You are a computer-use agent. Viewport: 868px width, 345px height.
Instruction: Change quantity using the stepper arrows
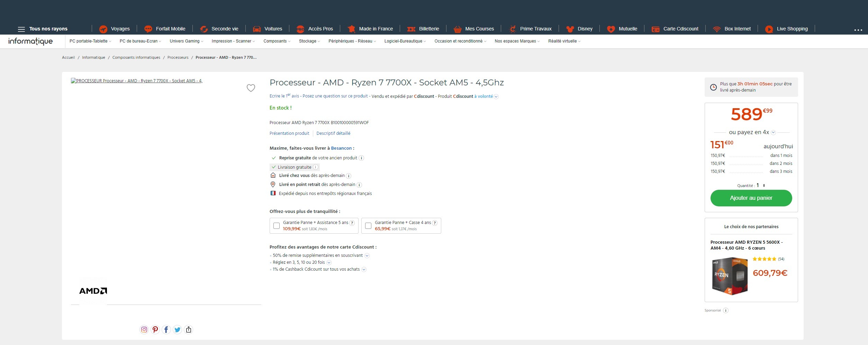[x=764, y=186]
